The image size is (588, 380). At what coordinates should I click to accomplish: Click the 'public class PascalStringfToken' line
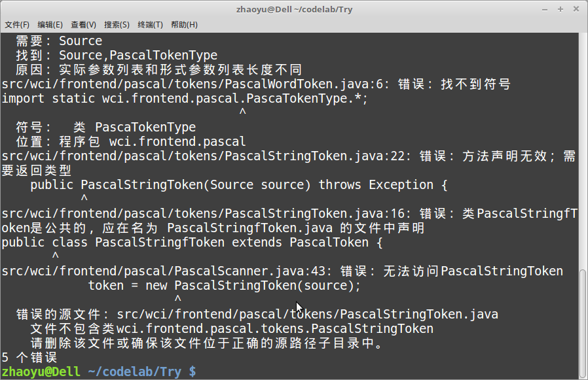click(x=192, y=243)
